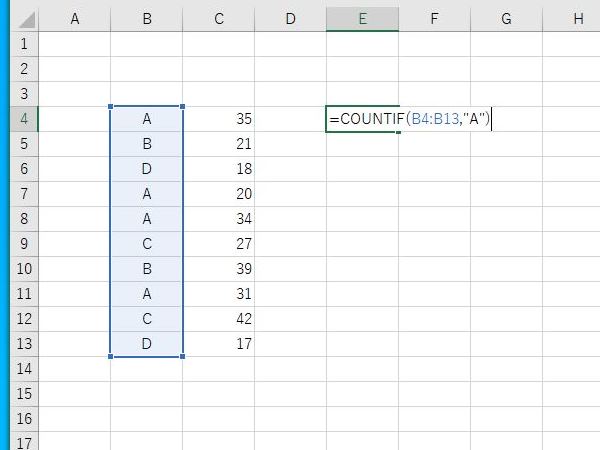The width and height of the screenshot is (600, 450).
Task: Select column header C
Action: coord(219,19)
